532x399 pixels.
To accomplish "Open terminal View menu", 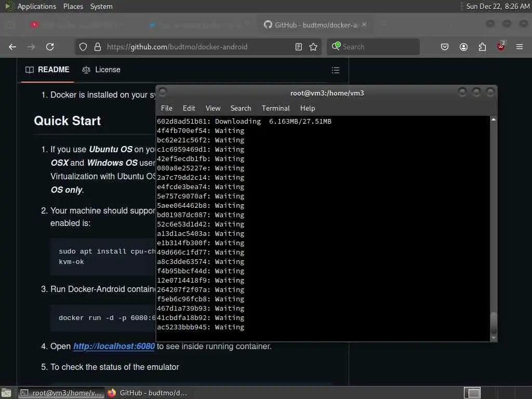I will coord(213,108).
